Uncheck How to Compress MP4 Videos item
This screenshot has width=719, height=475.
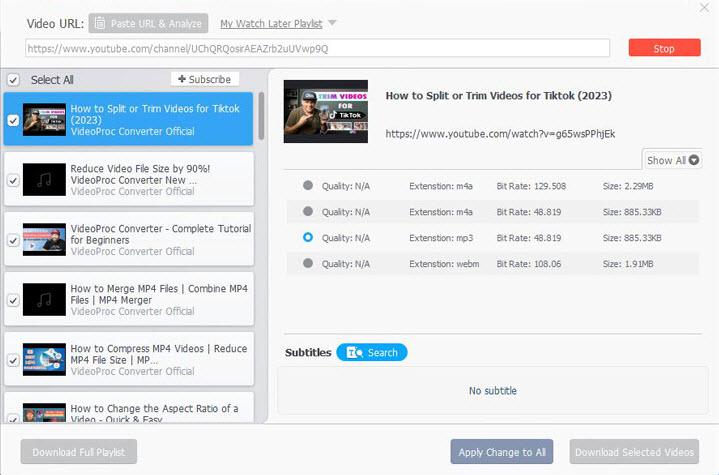click(13, 360)
